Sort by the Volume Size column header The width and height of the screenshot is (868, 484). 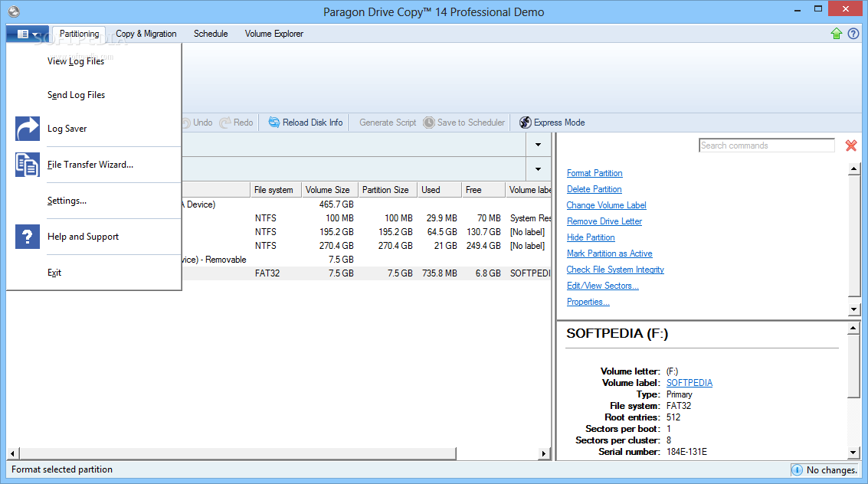pyautogui.click(x=330, y=190)
